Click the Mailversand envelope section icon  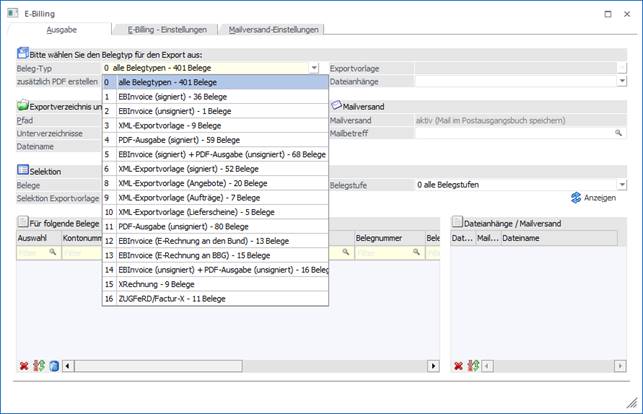337,105
